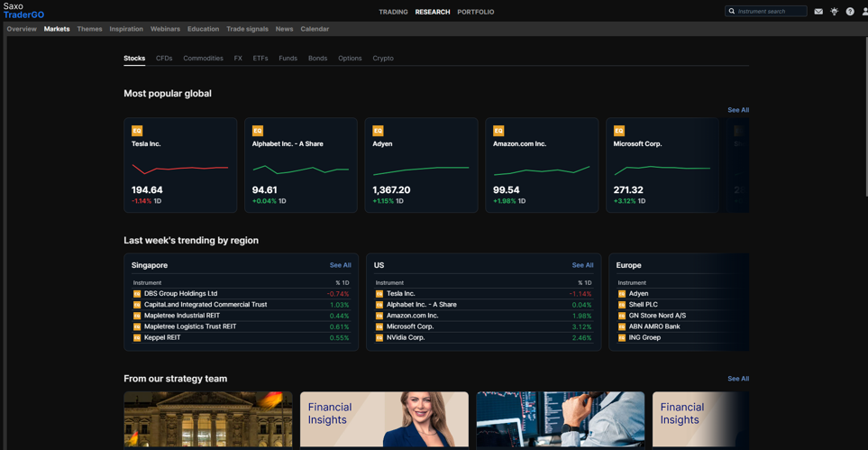This screenshot has width=868, height=450.
Task: Switch to the Funds asset tab
Action: pos(288,59)
